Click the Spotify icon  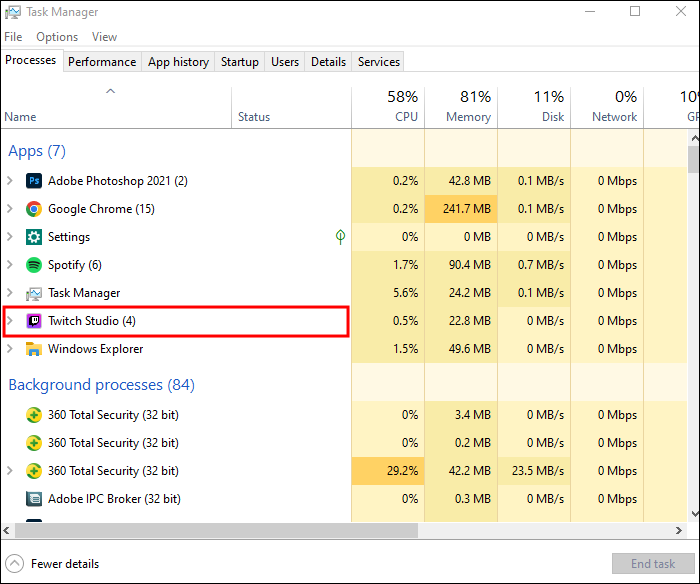33,265
